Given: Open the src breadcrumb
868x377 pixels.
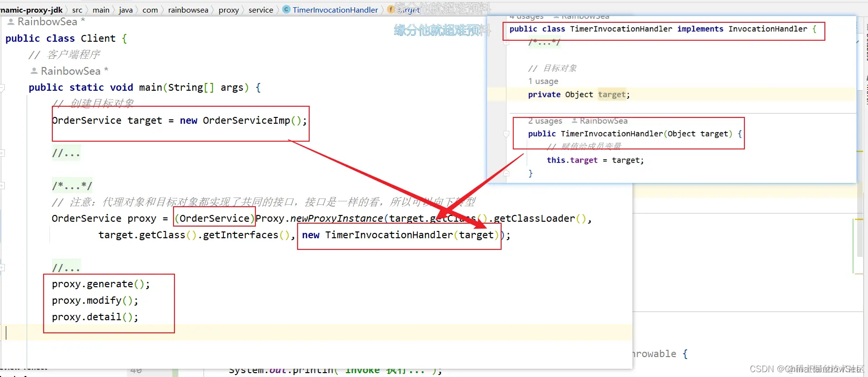Looking at the screenshot, I should (77, 10).
